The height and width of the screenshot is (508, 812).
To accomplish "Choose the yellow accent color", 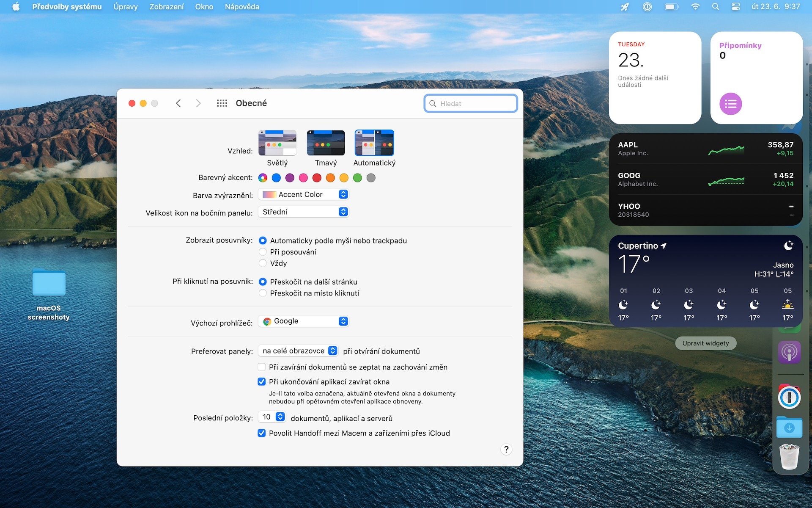I will pyautogui.click(x=344, y=178).
